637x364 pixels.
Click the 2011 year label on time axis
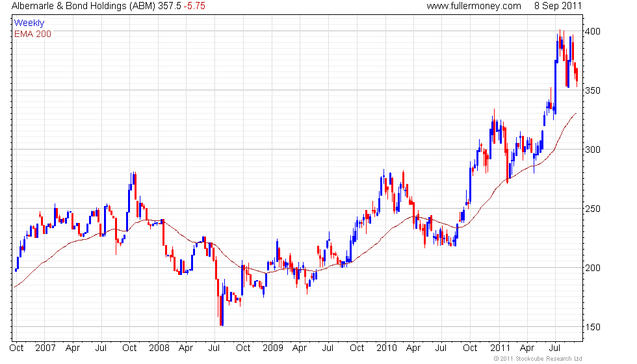pos(500,348)
